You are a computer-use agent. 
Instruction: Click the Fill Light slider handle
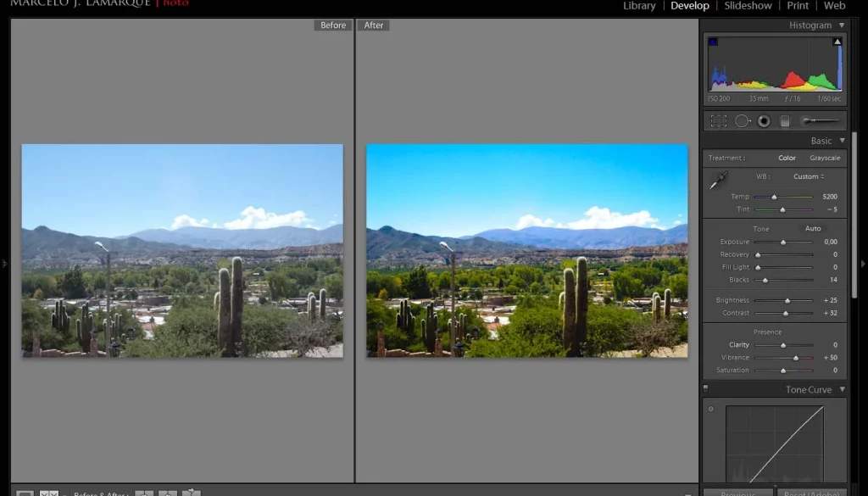[758, 268]
